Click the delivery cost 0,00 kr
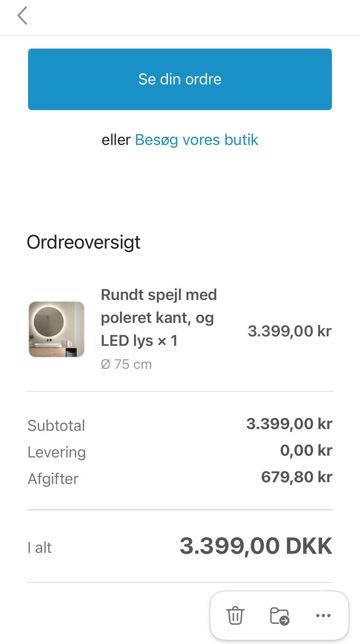This screenshot has width=360, height=644. 306,450
